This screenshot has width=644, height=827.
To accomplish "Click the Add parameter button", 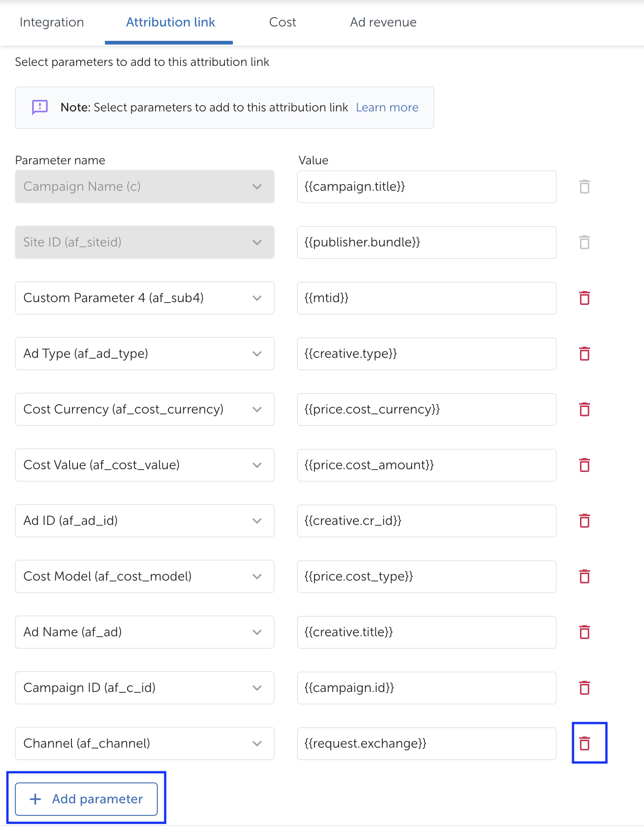I will pyautogui.click(x=86, y=799).
